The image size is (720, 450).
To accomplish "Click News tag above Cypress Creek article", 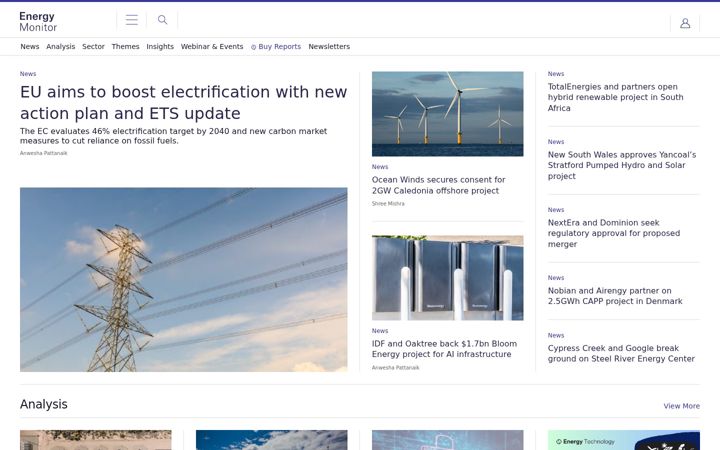I will pos(556,335).
